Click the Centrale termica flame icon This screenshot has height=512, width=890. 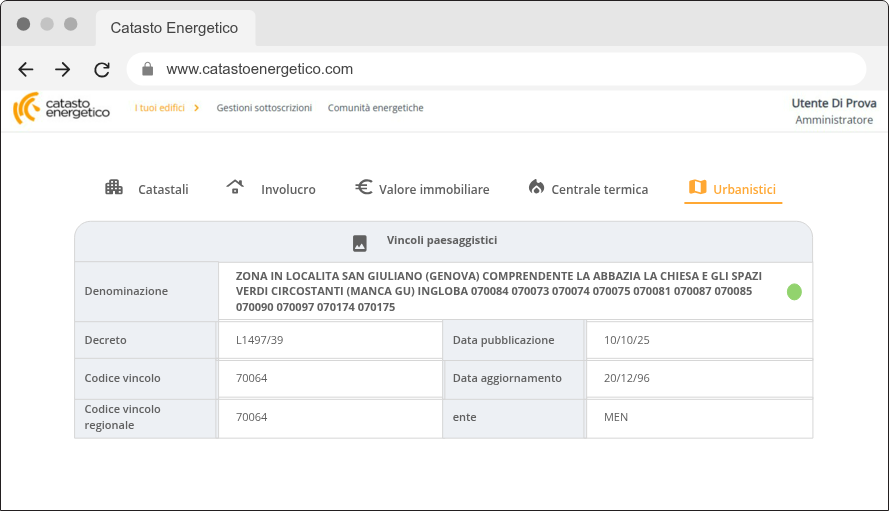tap(536, 187)
